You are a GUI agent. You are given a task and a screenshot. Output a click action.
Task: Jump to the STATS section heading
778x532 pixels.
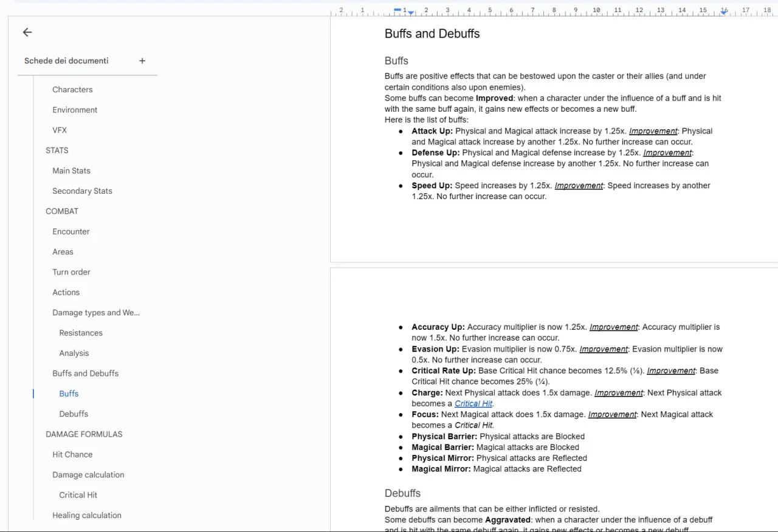point(57,150)
